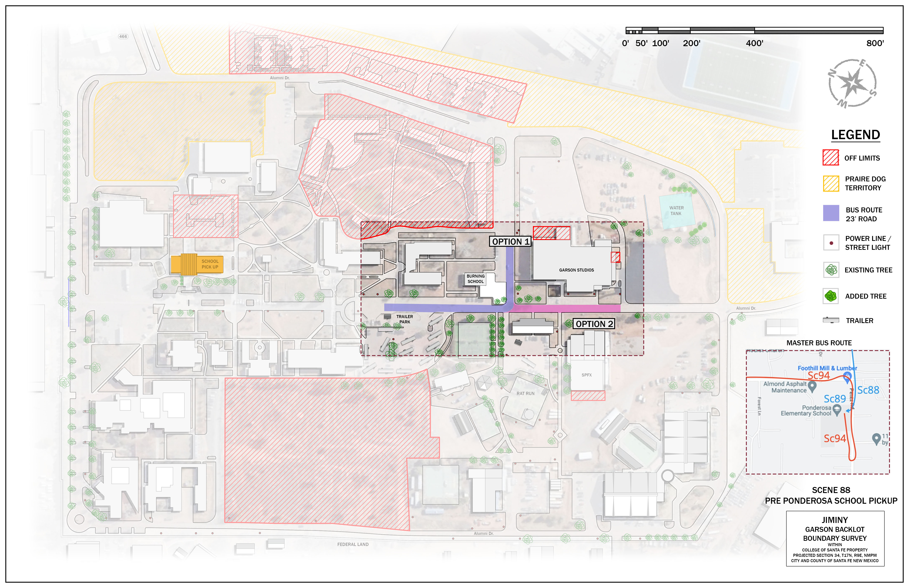Click the Burning School label
Screen dimensions: 909x588
pyautogui.click(x=475, y=279)
